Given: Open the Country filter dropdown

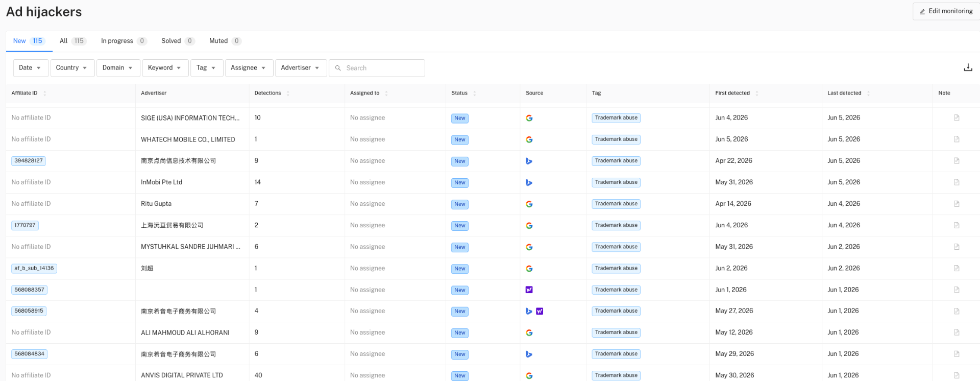Looking at the screenshot, I should pyautogui.click(x=72, y=68).
